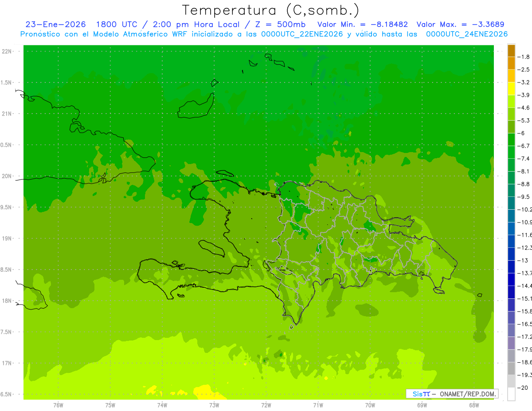Click the dark orange swatch above -1.8
The width and height of the screenshot is (532, 411).
click(x=511, y=51)
